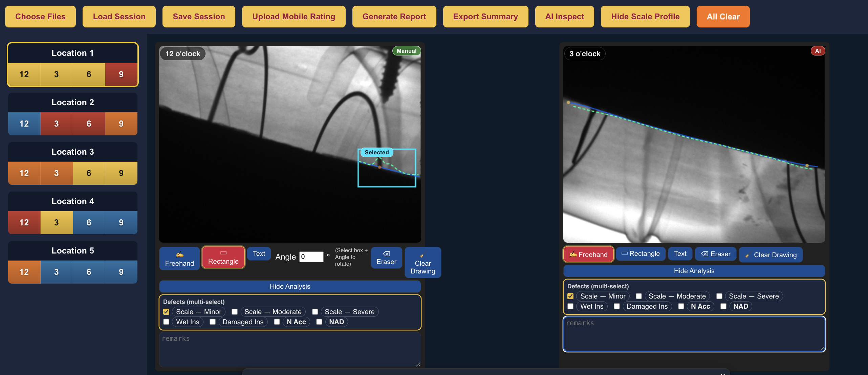Select the Freehand tool on the 3 o'clock panel
The height and width of the screenshot is (375, 868).
coord(588,254)
